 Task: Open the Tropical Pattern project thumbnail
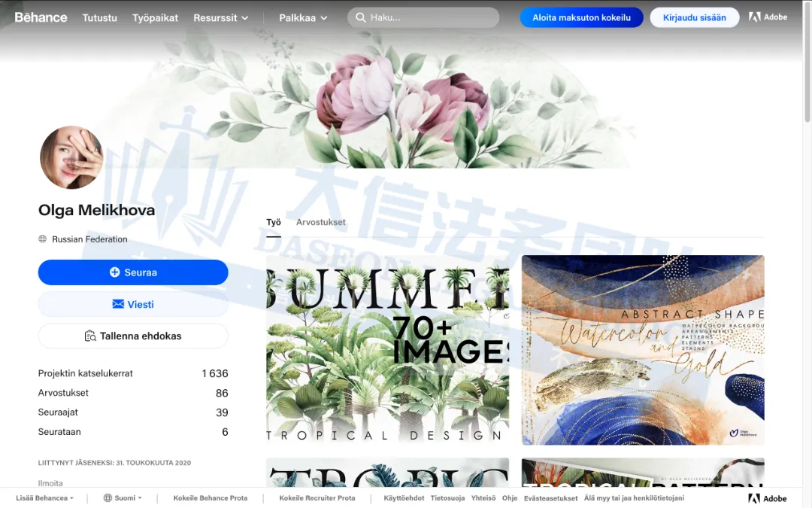click(643, 472)
